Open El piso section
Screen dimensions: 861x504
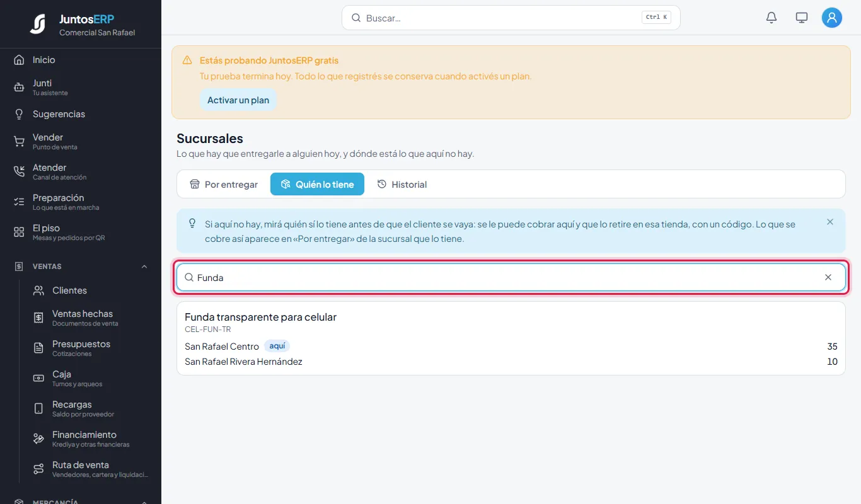81,232
